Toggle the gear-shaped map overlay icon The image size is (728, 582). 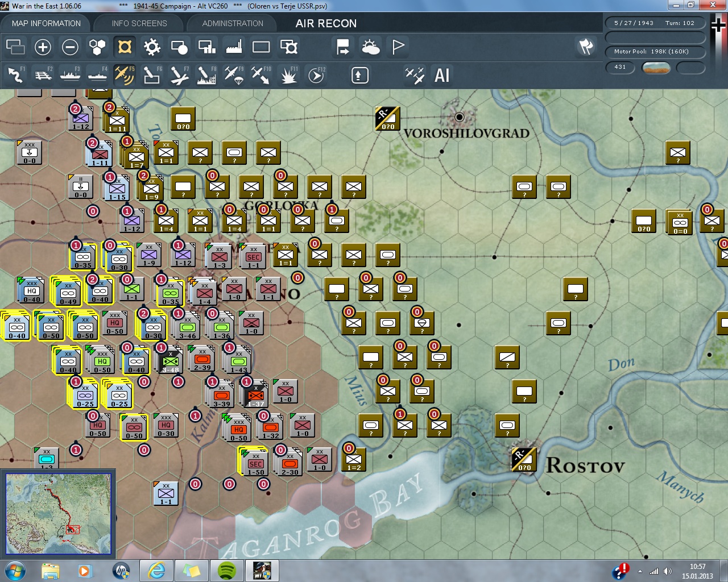click(152, 47)
